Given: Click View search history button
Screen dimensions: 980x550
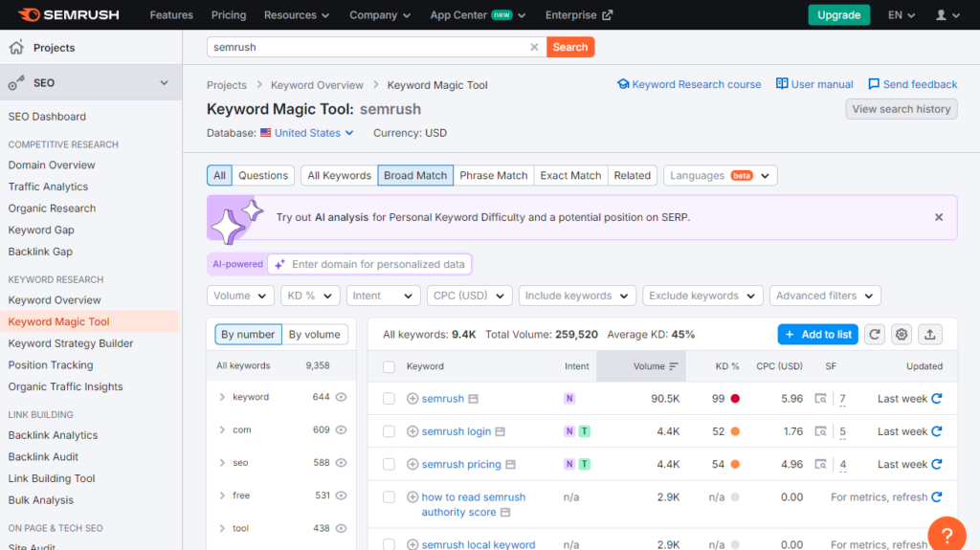Looking at the screenshot, I should (902, 109).
